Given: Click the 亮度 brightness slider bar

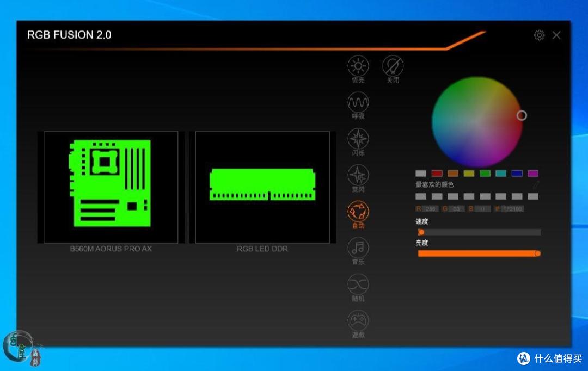Looking at the screenshot, I should click(480, 253).
